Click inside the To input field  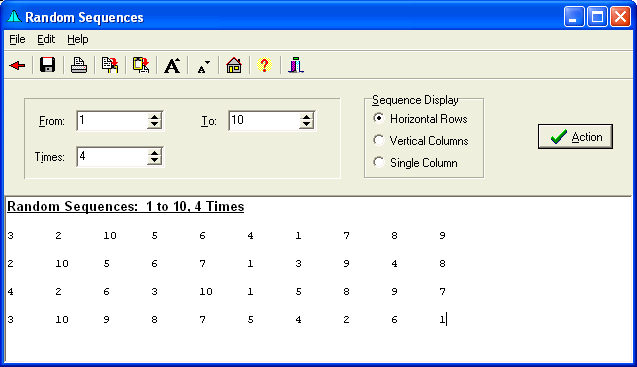coord(264,121)
